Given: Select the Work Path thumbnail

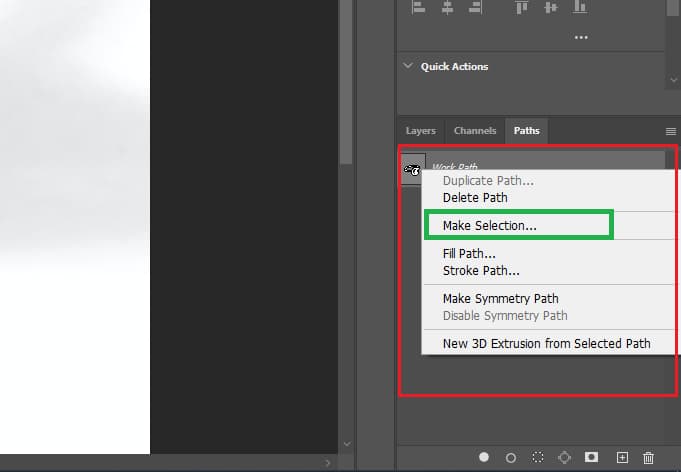Looking at the screenshot, I should pyautogui.click(x=413, y=169).
